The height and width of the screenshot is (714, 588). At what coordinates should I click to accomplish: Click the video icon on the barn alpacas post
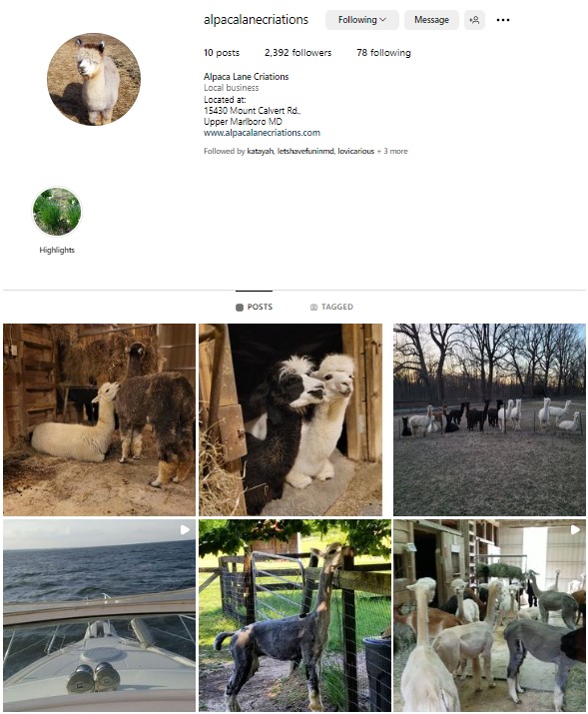pyautogui.click(x=575, y=529)
